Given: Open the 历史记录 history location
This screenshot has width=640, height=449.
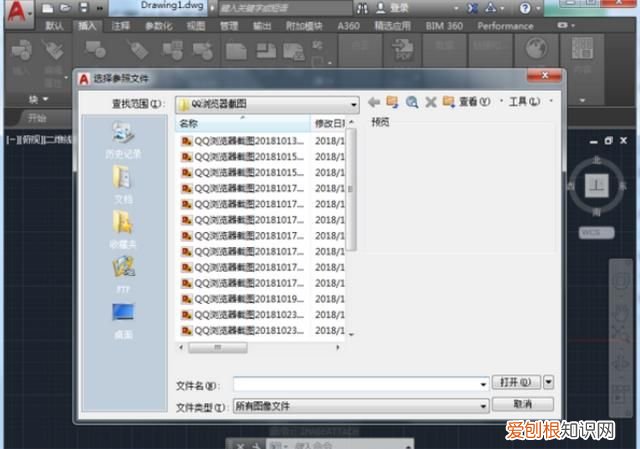Looking at the screenshot, I should [x=123, y=140].
